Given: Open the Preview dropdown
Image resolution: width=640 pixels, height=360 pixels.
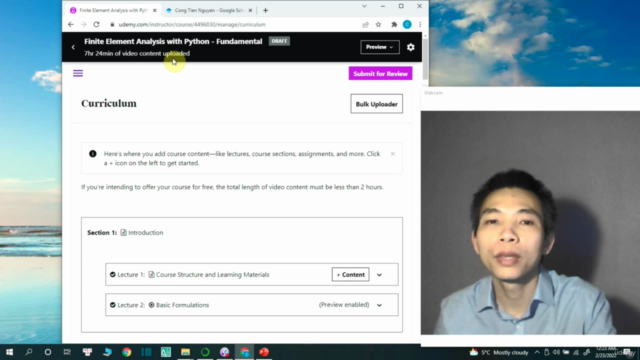Looking at the screenshot, I should click(x=380, y=47).
